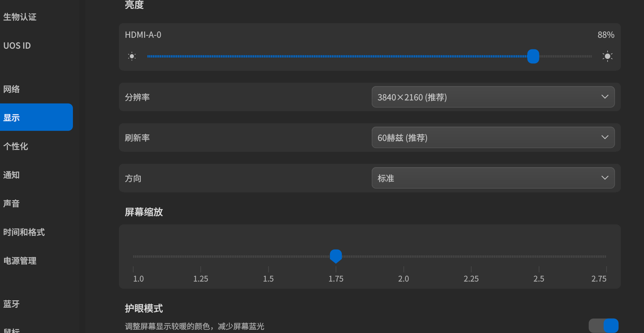644x333 pixels.
Task: Open UOS ID settings
Action: pos(17,46)
